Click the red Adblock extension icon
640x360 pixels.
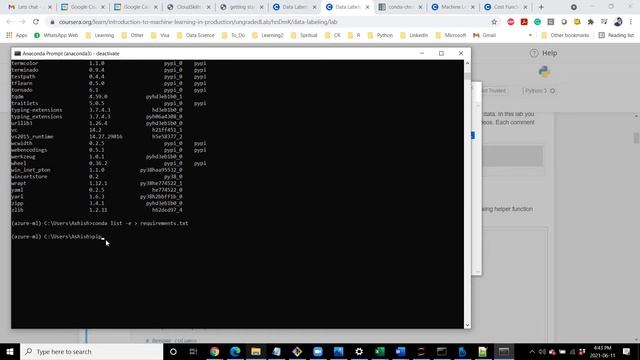pos(511,22)
